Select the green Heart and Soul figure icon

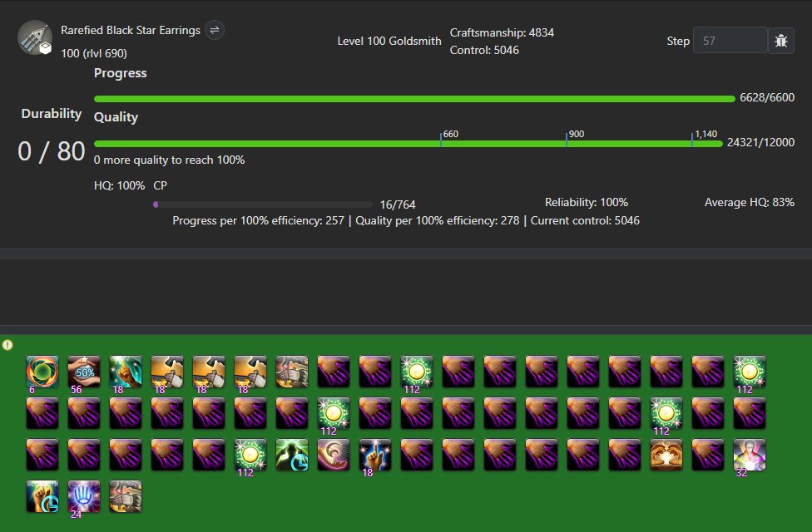tap(292, 455)
